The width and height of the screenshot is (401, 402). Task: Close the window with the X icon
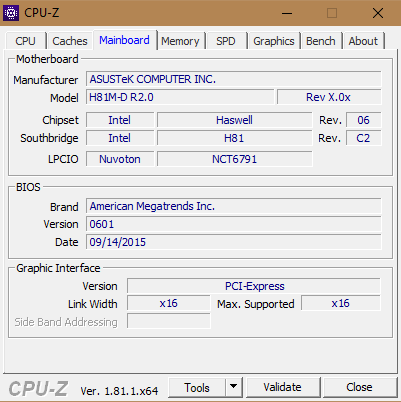(378, 13)
